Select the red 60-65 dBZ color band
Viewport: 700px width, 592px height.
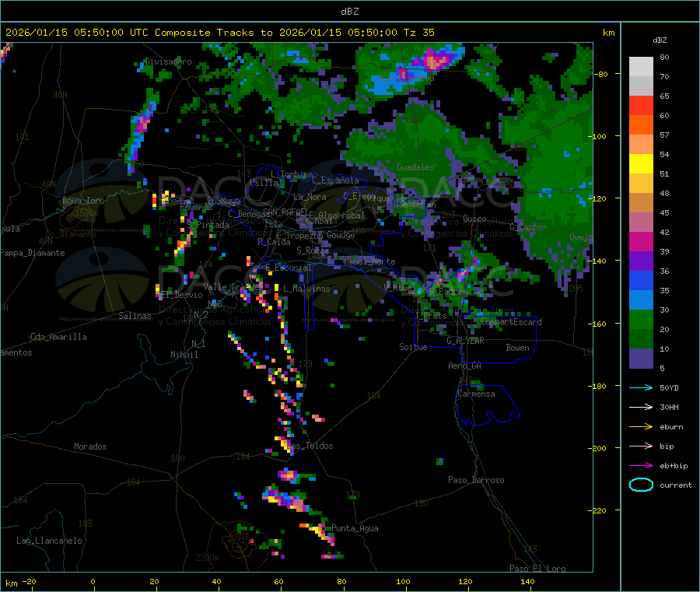coord(641,105)
